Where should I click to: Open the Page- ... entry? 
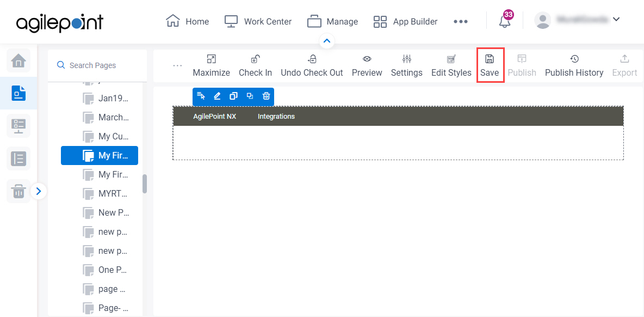[106, 308]
